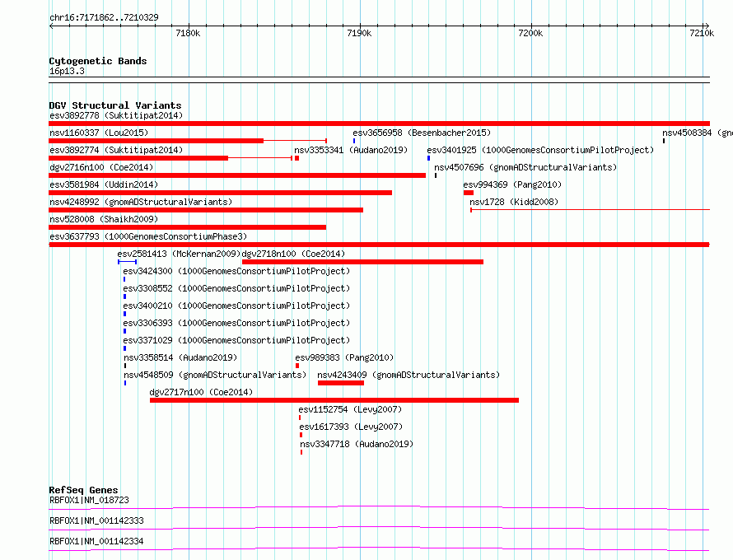Select nsv4548509 gnomADStructuralVariants label
Screen dimensions: 733x560
(215, 375)
